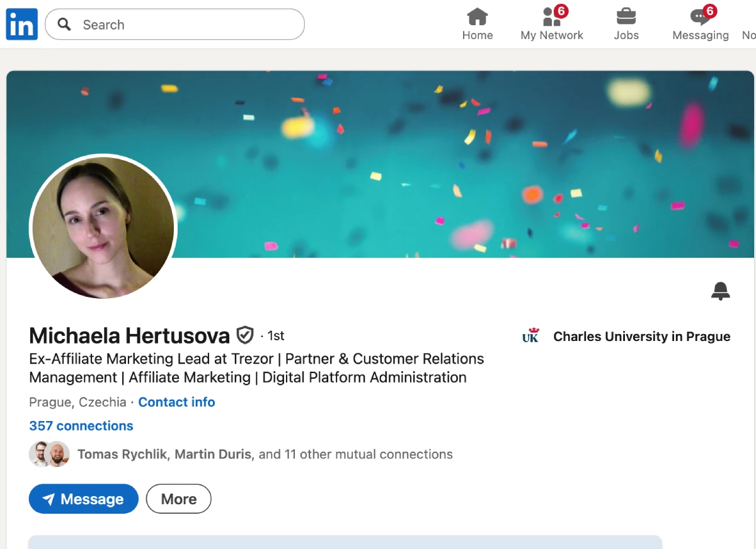Screen dimensions: 756x549
Task: Click the Michaela Hertusova name heading
Action: pos(129,335)
